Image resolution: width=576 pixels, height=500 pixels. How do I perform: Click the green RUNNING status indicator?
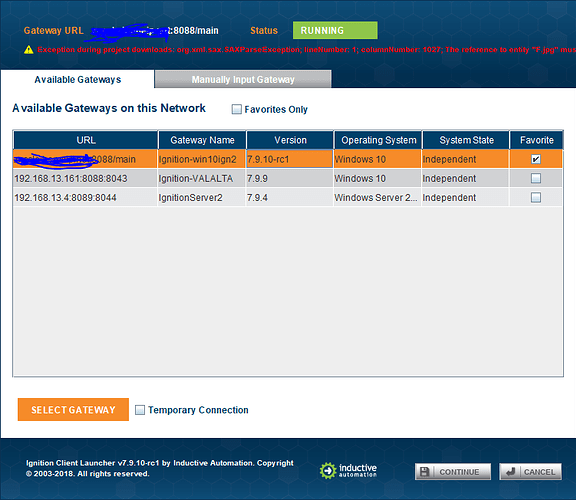[335, 30]
